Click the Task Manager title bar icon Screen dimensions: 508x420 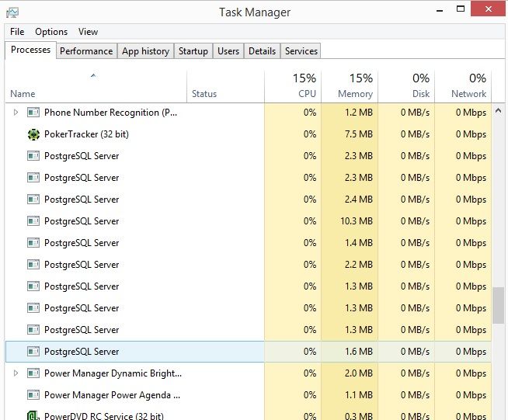point(12,12)
